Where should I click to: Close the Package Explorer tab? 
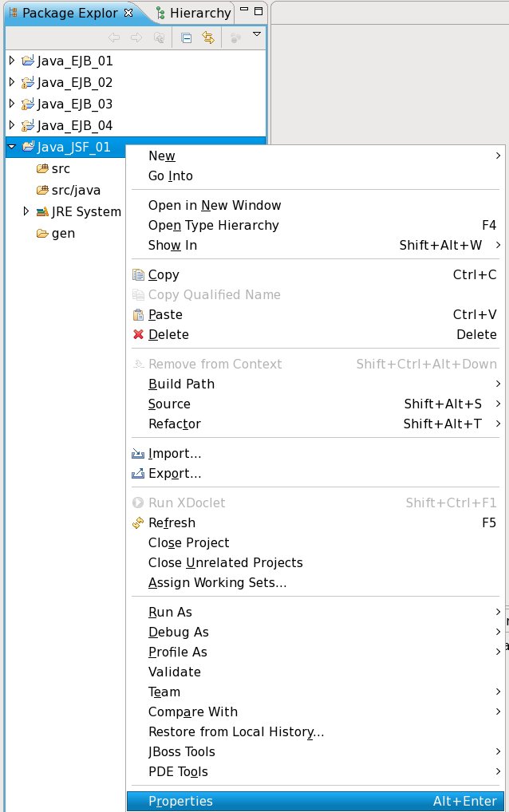pos(129,13)
